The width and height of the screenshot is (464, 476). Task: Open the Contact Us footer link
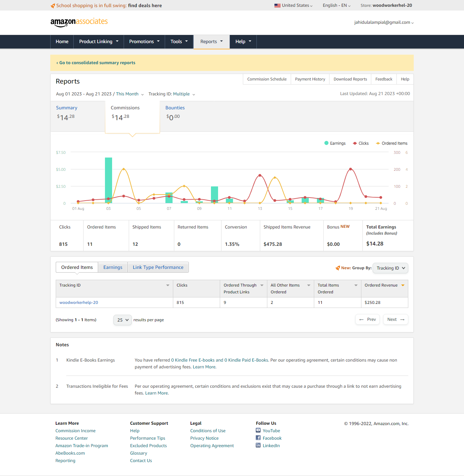(141, 461)
